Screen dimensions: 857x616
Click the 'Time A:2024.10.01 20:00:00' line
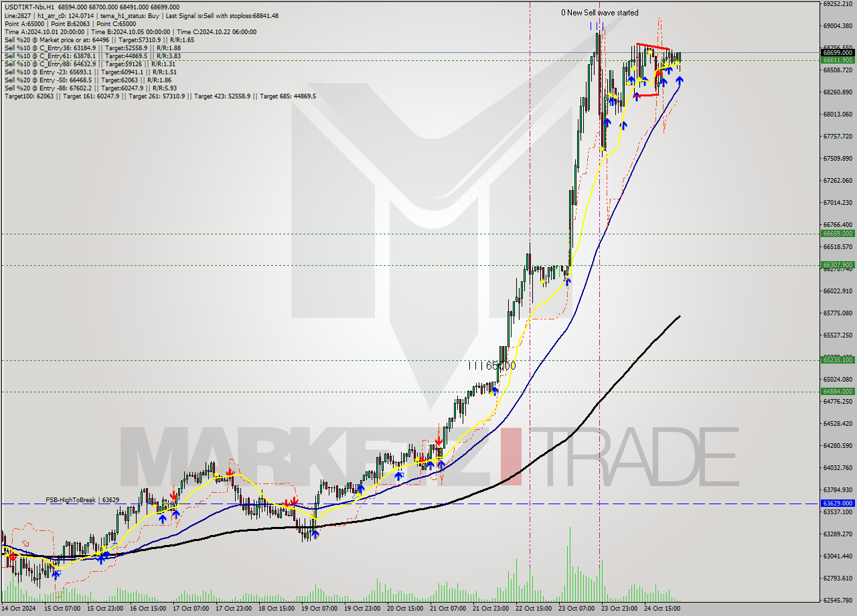tap(130, 31)
